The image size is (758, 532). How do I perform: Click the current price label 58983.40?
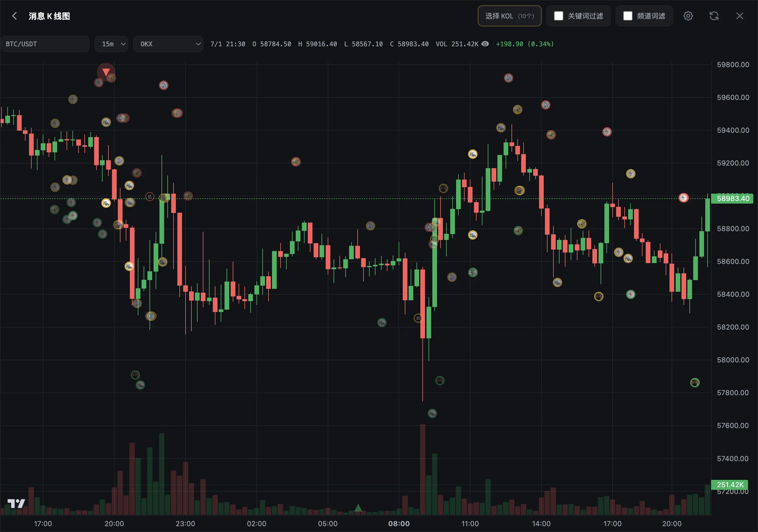pyautogui.click(x=732, y=198)
